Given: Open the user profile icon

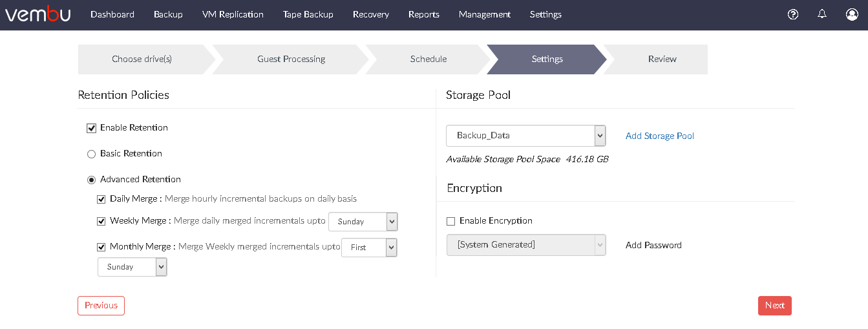Looking at the screenshot, I should [852, 14].
